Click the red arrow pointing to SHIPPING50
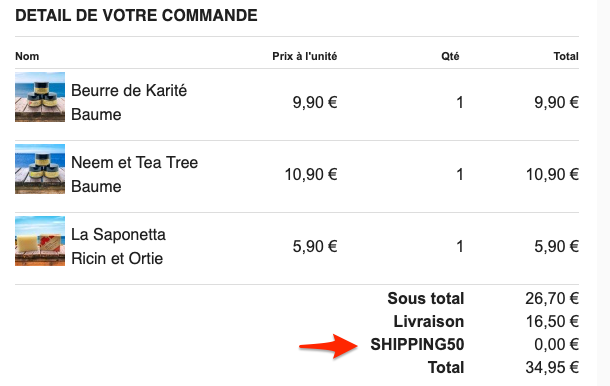This screenshot has width=610, height=386. [x=328, y=346]
